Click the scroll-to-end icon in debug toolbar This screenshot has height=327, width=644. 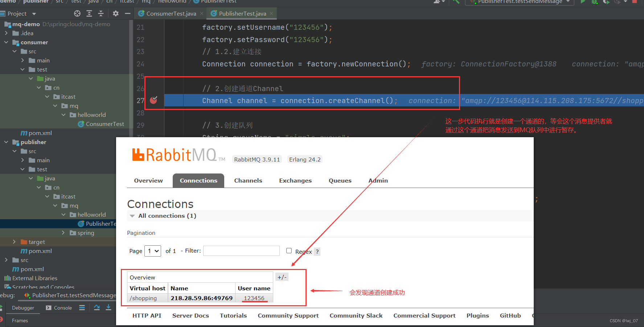pos(108,307)
